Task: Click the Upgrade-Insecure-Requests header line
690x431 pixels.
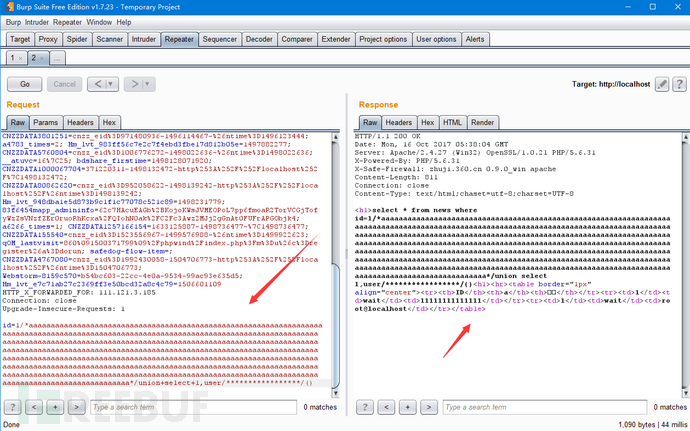Action: click(x=64, y=309)
